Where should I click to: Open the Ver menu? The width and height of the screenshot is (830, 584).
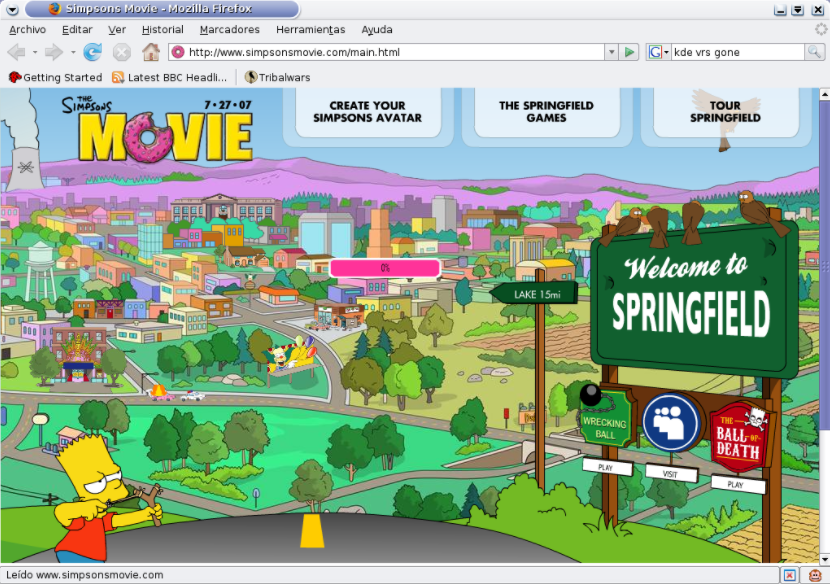[117, 30]
